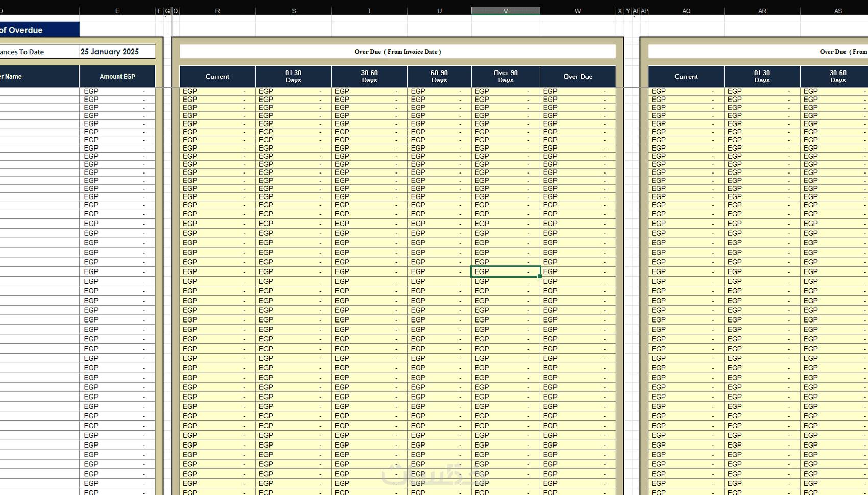
Task: Select the highlighted column V header
Action: (505, 11)
